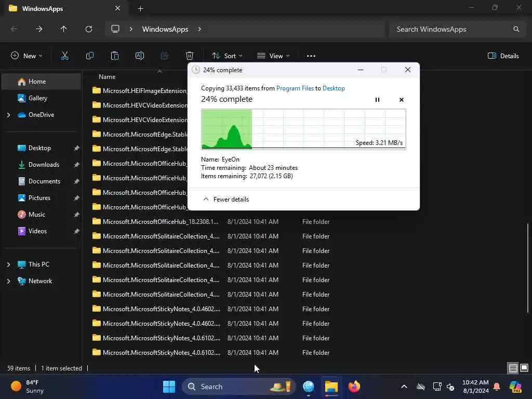The width and height of the screenshot is (532, 399).
Task: Open Documents in Quick access
Action: 41,181
